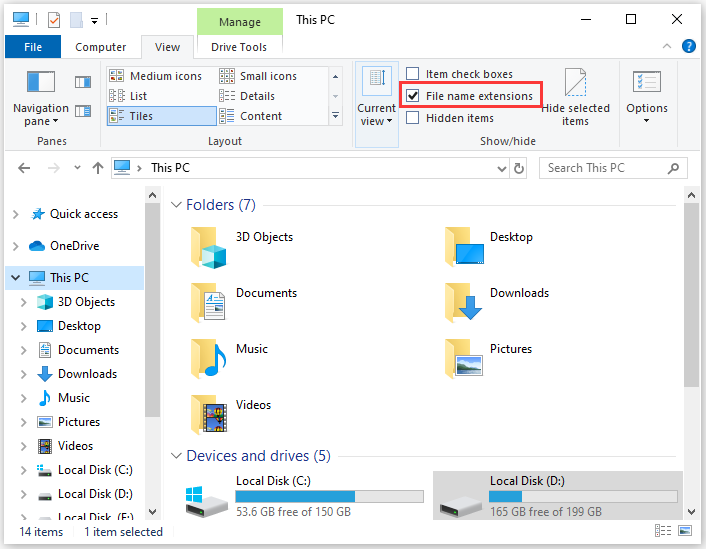Expand OneDrive tree node
This screenshot has width=706, height=549.
click(x=16, y=246)
